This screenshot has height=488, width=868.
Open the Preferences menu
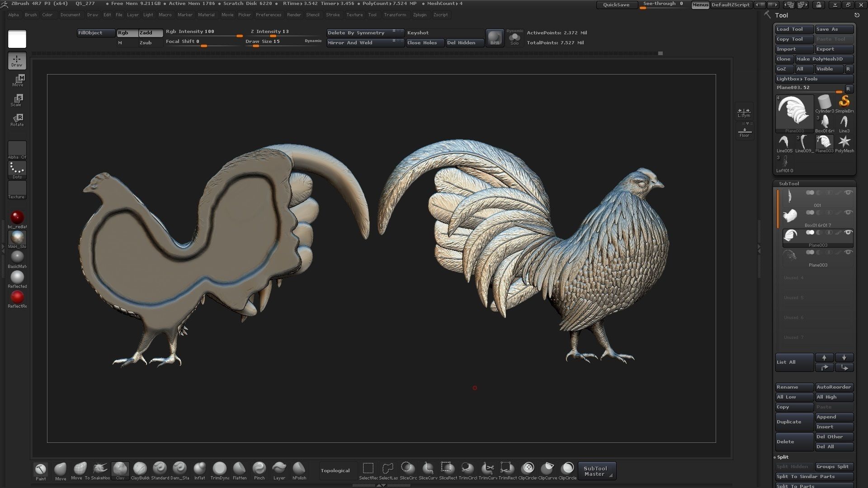pos(269,15)
